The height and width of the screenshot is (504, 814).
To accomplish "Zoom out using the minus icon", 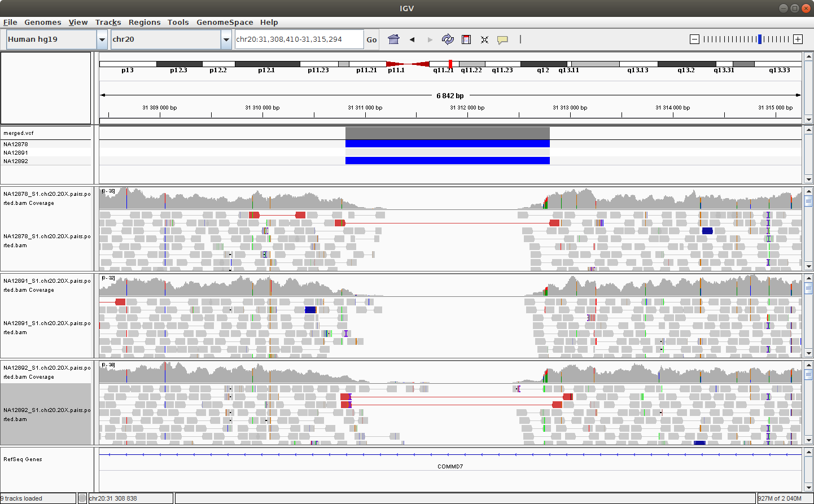I will 695,39.
